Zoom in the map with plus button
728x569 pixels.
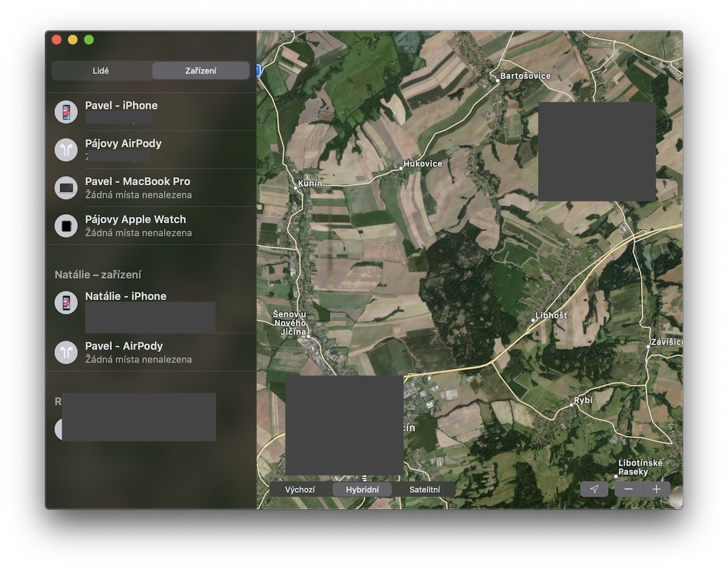tap(656, 489)
